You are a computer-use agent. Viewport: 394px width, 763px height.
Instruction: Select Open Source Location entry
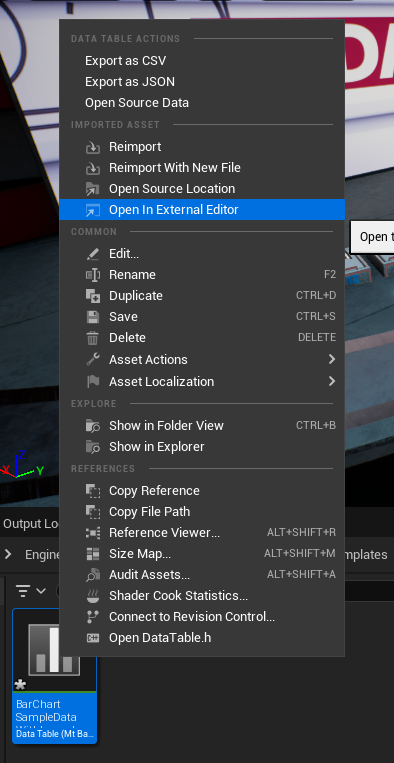point(202,189)
